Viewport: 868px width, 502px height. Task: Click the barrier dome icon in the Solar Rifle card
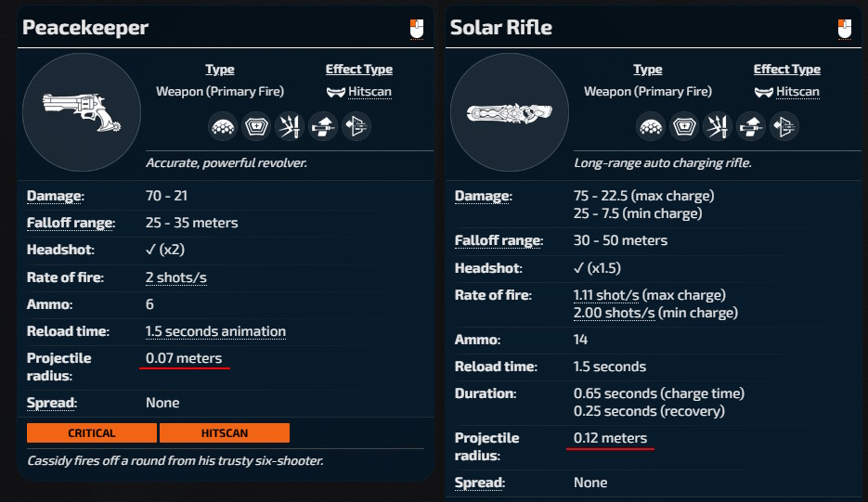point(651,127)
